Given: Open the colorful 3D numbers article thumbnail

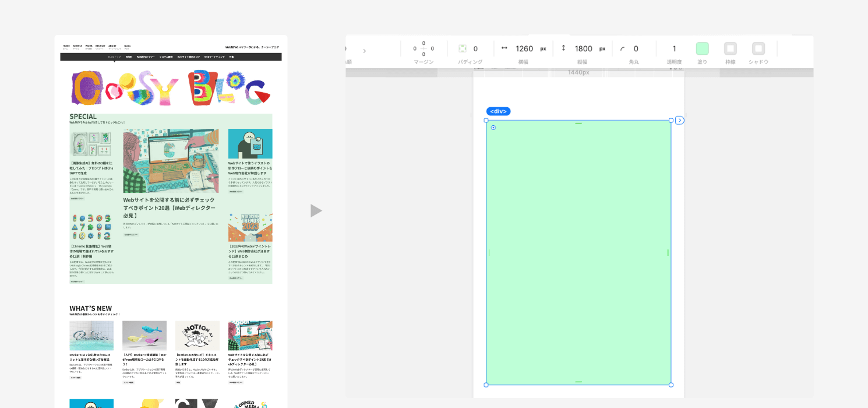Looking at the screenshot, I should tap(91, 227).
